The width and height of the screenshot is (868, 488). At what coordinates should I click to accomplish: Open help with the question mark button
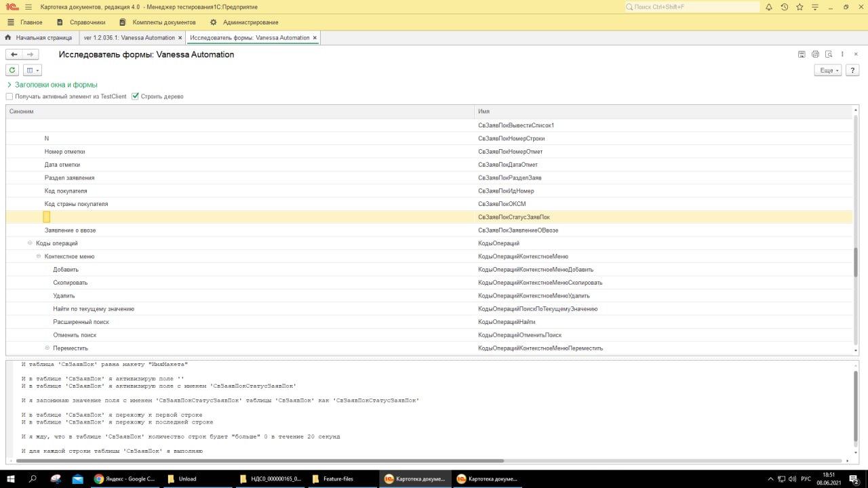[852, 70]
